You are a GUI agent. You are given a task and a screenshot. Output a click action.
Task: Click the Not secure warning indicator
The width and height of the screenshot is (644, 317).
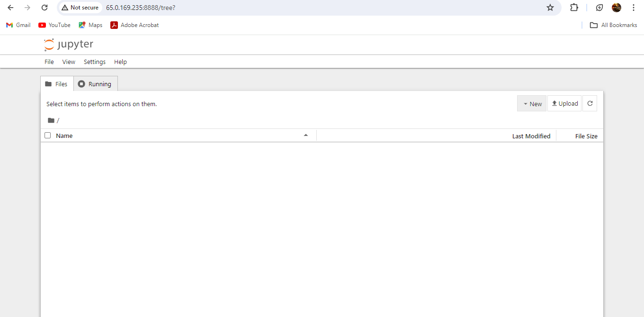[x=80, y=8]
